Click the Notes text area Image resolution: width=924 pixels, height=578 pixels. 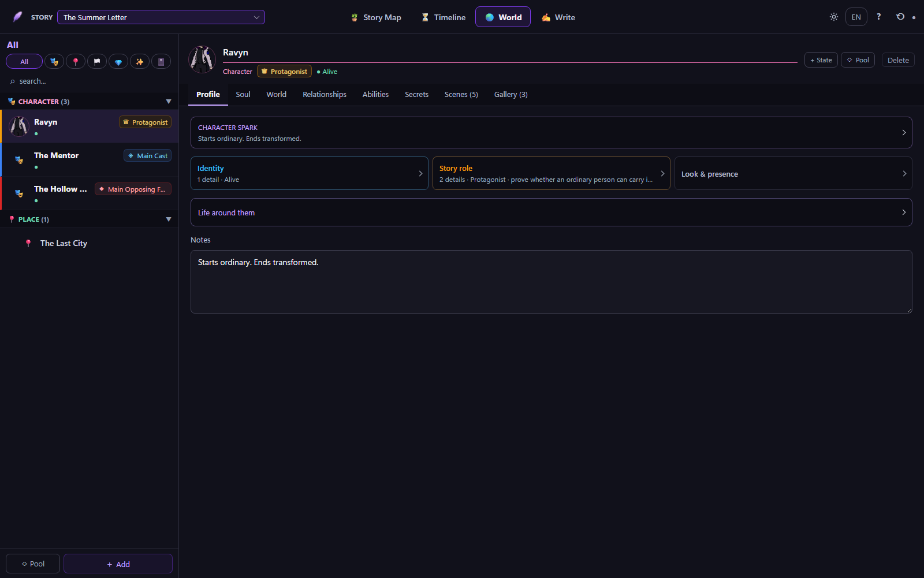[x=552, y=282]
